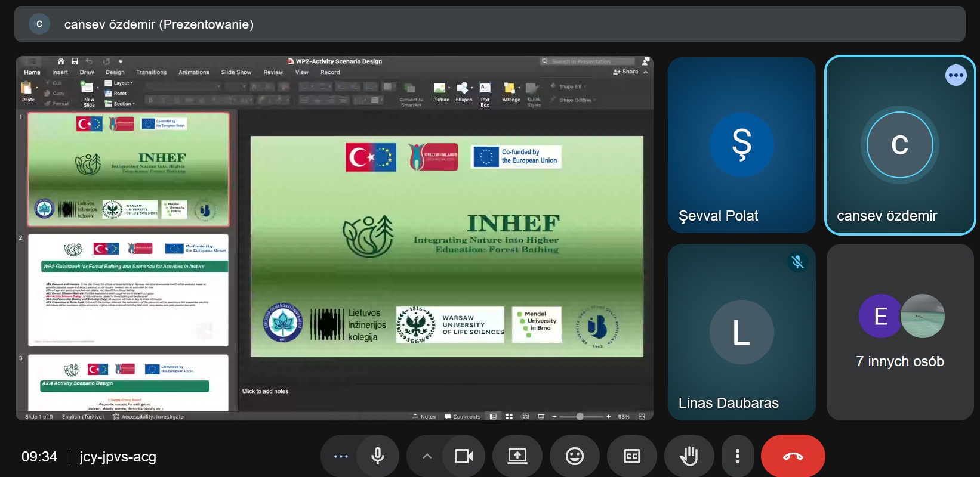This screenshot has height=477, width=980.
Task: Open the Slide Show ribbon tab
Action: coord(236,72)
